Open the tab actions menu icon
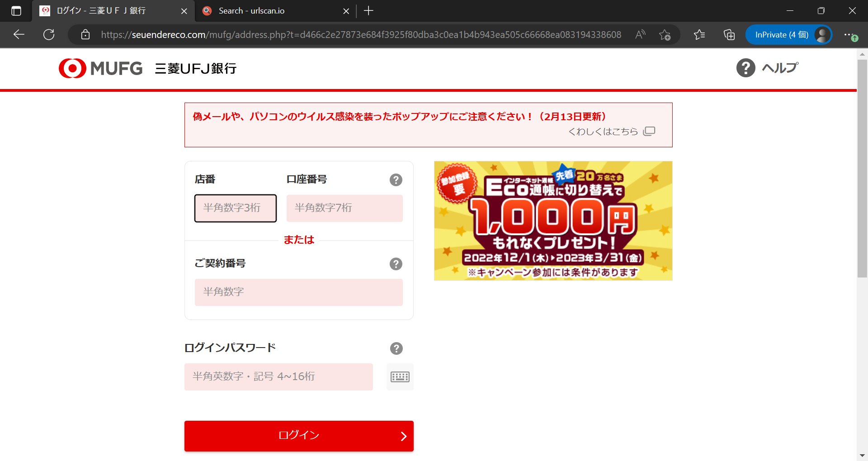 coord(16,11)
